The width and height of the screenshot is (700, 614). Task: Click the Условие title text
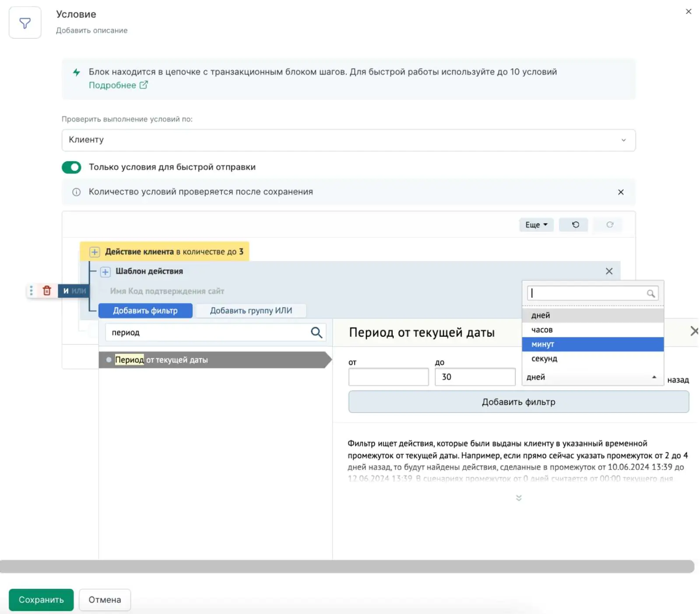click(x=76, y=14)
